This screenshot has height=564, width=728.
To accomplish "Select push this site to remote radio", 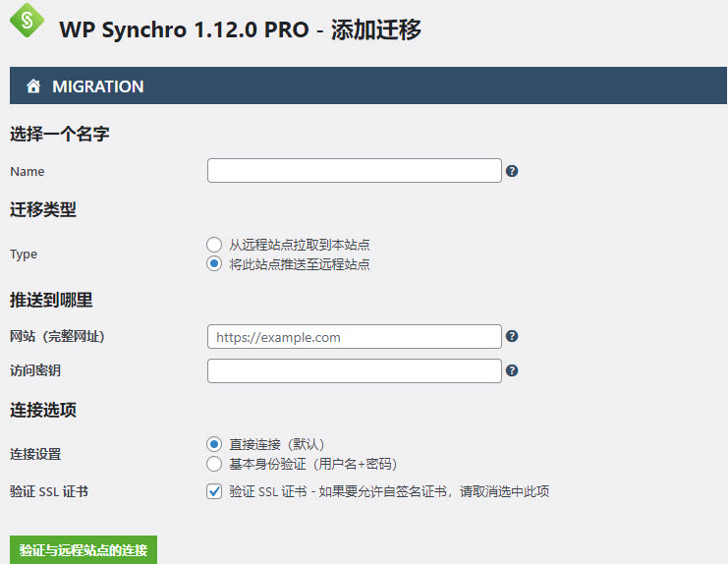I will 214,263.
